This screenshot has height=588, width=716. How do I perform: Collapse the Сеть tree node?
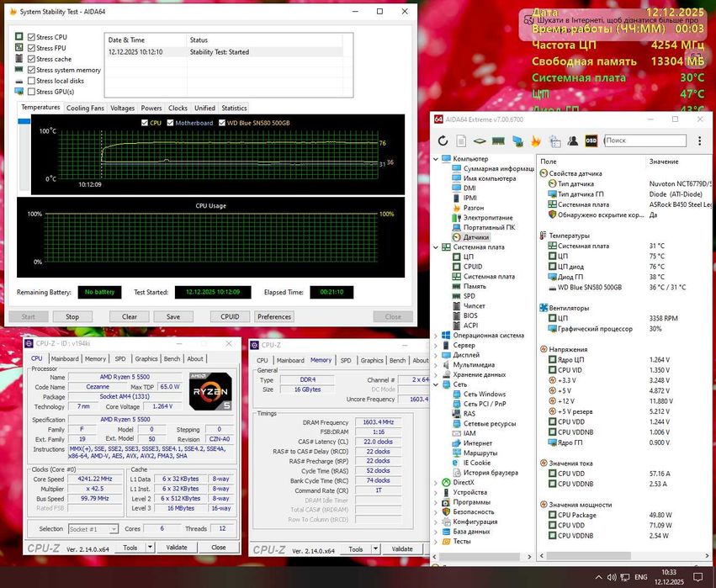tap(436, 384)
